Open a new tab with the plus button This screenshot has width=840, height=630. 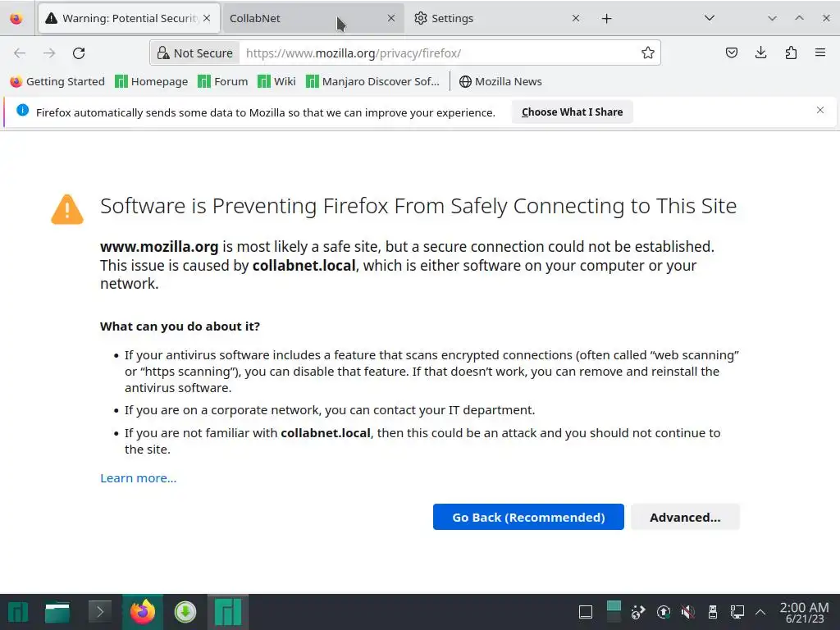[x=606, y=18]
